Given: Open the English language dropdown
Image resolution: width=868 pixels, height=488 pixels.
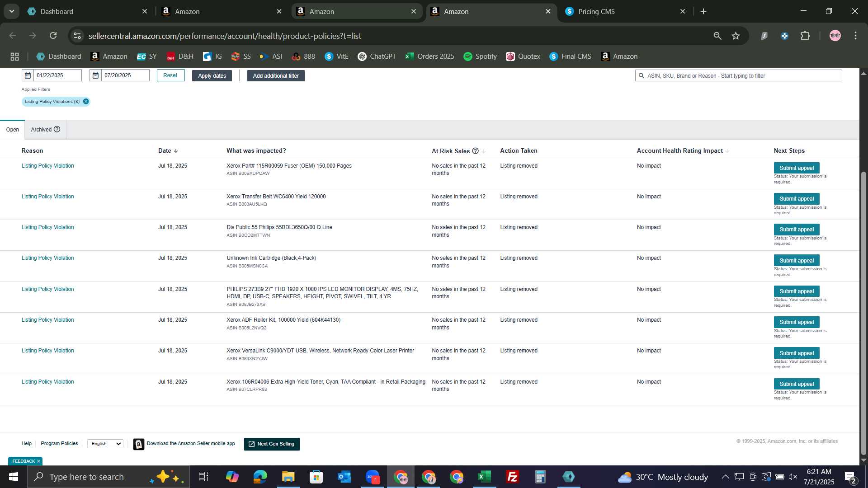Looking at the screenshot, I should 105,444.
